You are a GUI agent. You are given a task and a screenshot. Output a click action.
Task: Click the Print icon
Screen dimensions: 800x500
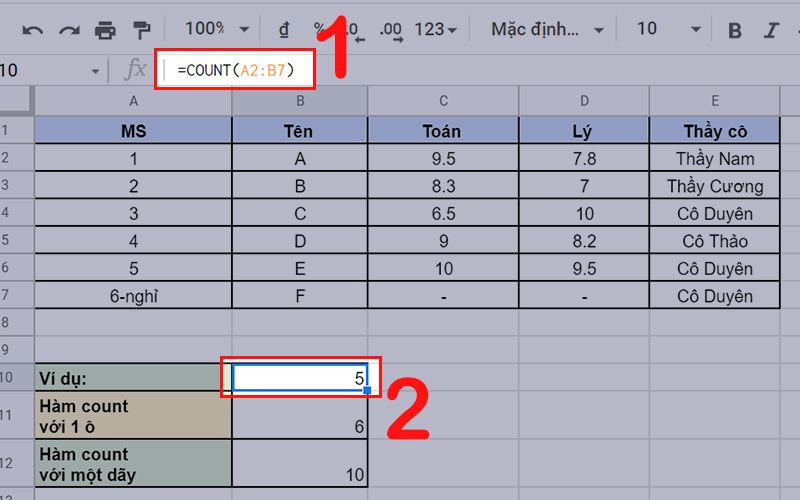point(105,31)
